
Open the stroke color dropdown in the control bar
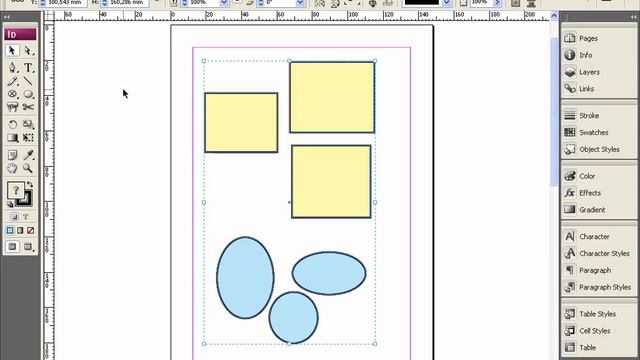(x=447, y=3)
